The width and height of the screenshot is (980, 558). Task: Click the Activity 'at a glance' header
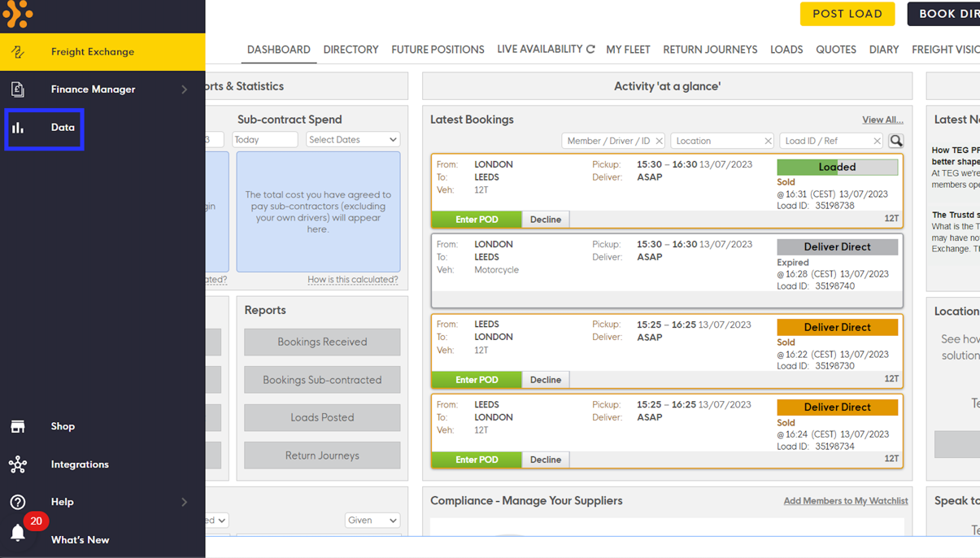point(667,86)
